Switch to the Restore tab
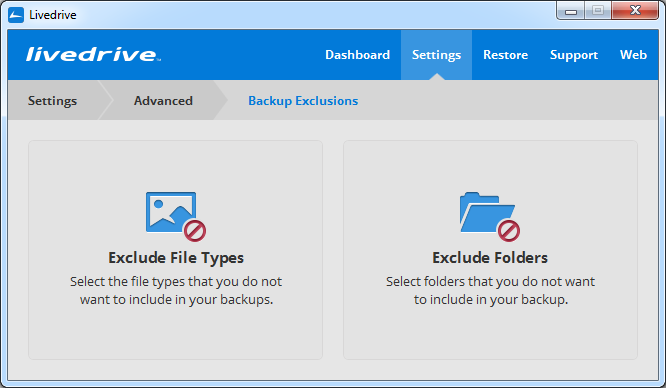This screenshot has width=666, height=388. tap(505, 55)
